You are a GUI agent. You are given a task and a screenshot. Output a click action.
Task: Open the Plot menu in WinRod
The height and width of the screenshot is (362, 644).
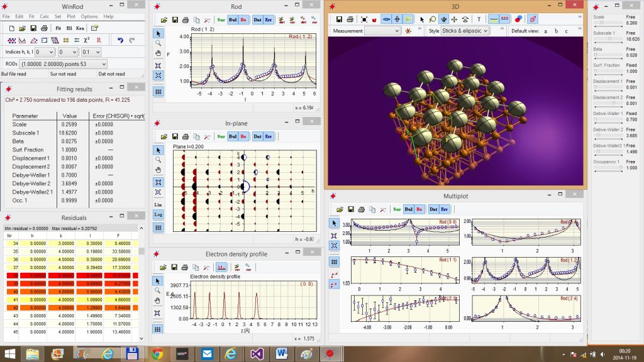click(71, 16)
